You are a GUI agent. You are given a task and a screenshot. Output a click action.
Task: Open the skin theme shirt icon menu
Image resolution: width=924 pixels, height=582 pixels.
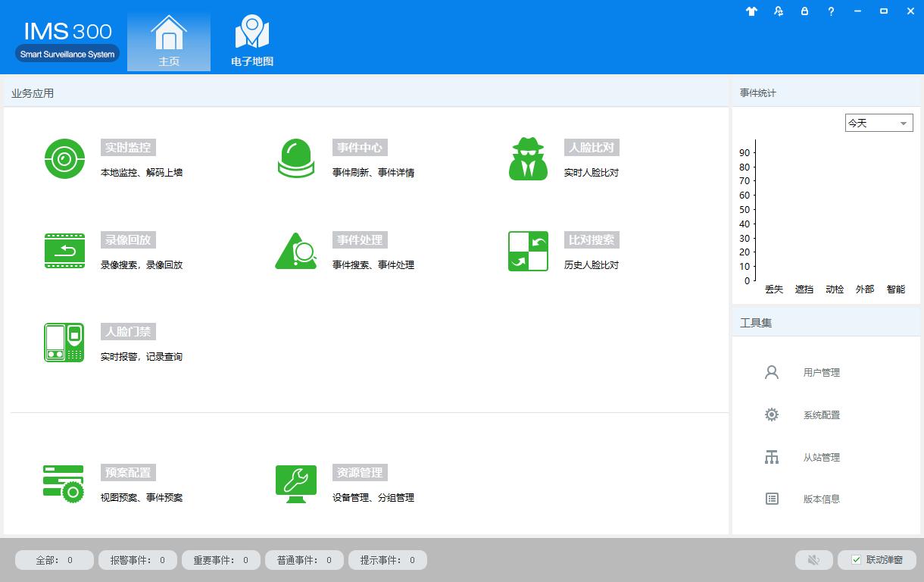751,11
